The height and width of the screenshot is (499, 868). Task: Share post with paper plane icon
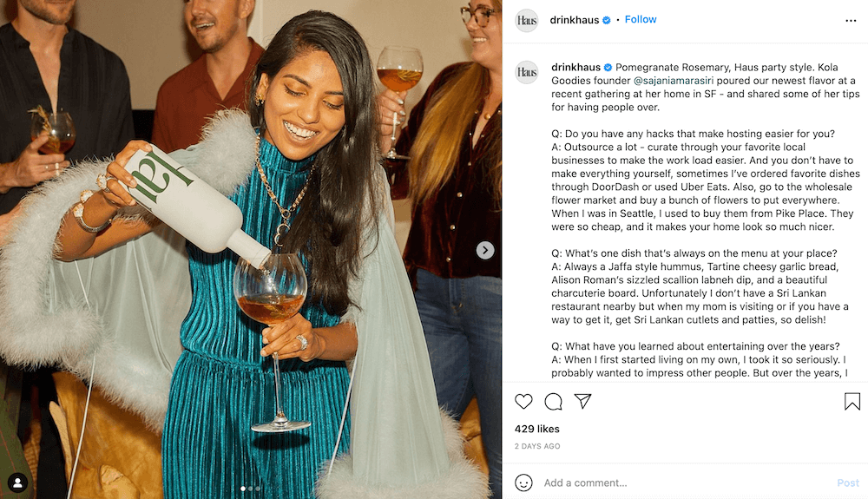click(582, 401)
